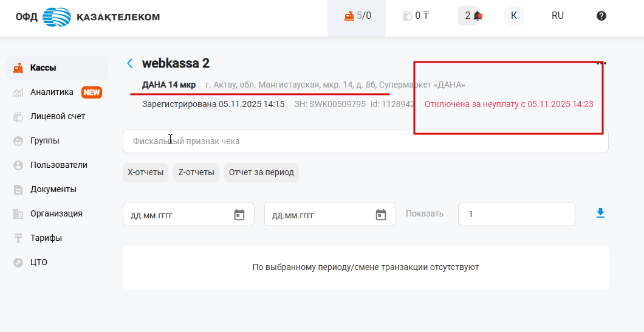Click the Аналитика chart sidebar icon
The height and width of the screenshot is (332, 644).
point(18,92)
